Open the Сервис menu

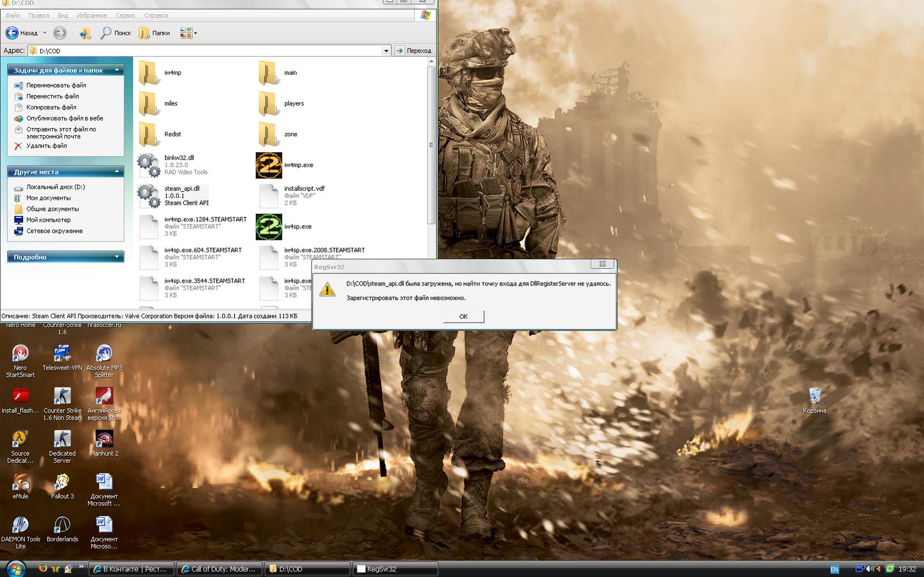pos(125,15)
